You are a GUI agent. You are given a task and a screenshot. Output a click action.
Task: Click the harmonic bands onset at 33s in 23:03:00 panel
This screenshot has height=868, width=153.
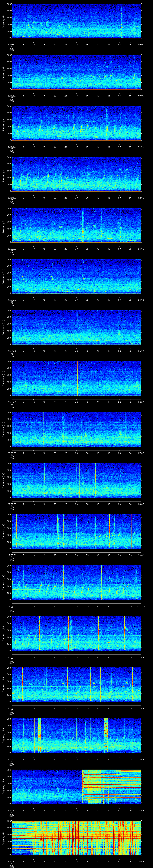point(83,786)
